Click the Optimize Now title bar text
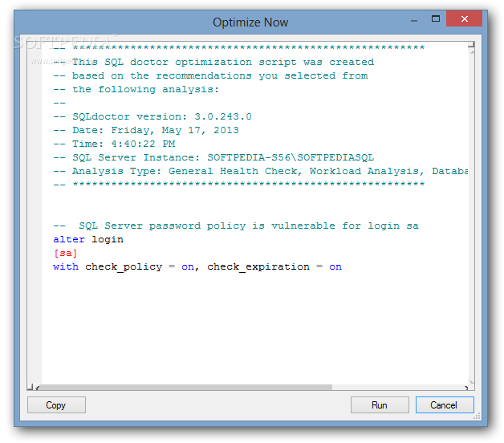The image size is (504, 443). pyautogui.click(x=250, y=22)
